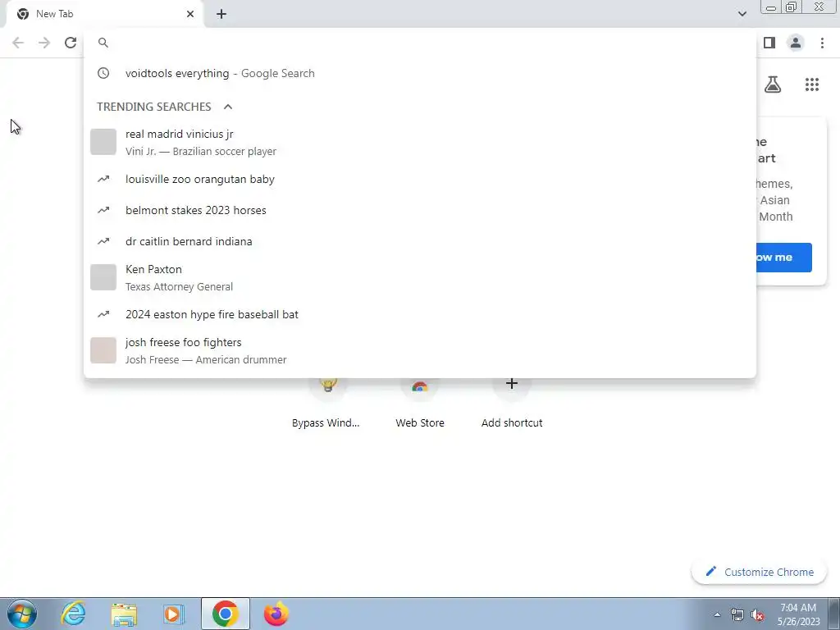Select real madrid vinicius jr suggestion
Image resolution: width=840 pixels, height=630 pixels.
tap(420, 142)
